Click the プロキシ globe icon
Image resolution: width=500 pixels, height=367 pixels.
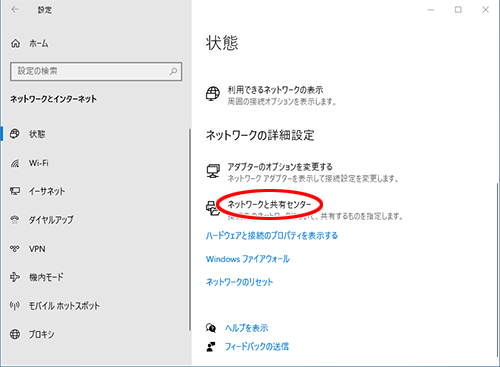point(15,334)
